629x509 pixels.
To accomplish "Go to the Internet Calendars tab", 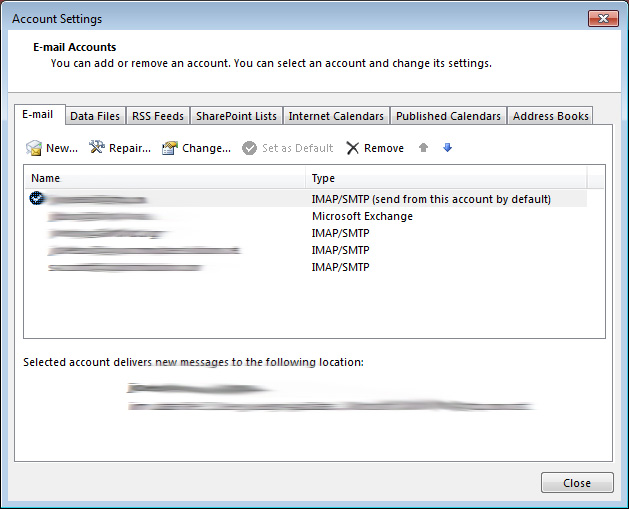I will [336, 116].
